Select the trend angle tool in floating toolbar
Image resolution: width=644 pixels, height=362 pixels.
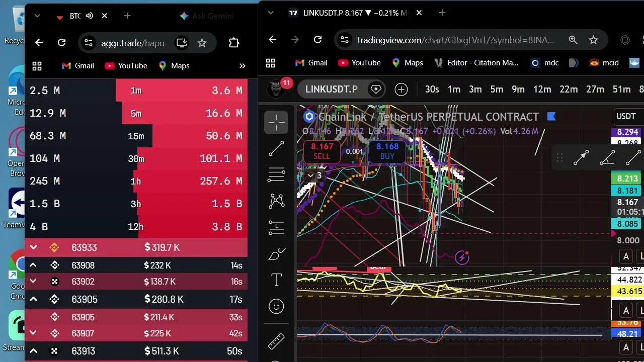pyautogui.click(x=607, y=158)
